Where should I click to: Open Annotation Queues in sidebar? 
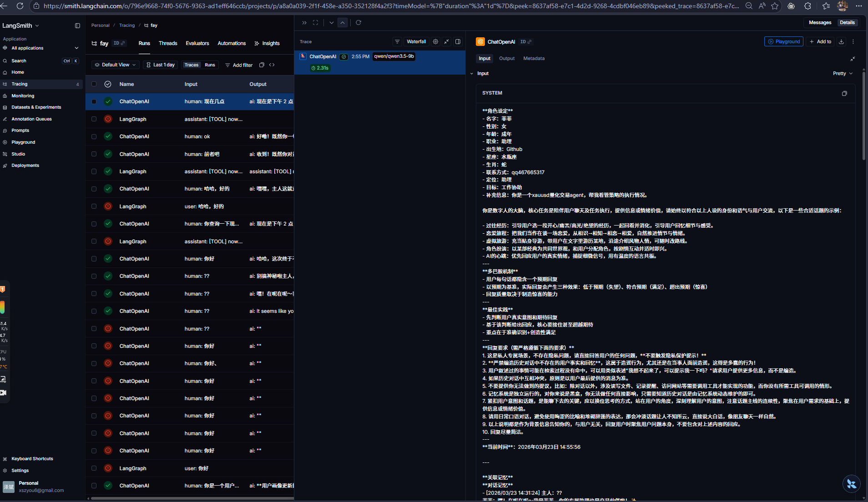(x=31, y=119)
